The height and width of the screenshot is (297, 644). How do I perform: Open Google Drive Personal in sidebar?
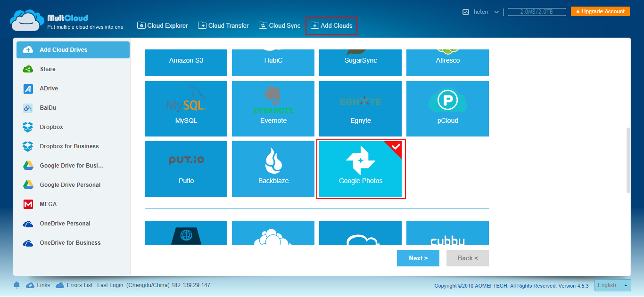pyautogui.click(x=73, y=185)
